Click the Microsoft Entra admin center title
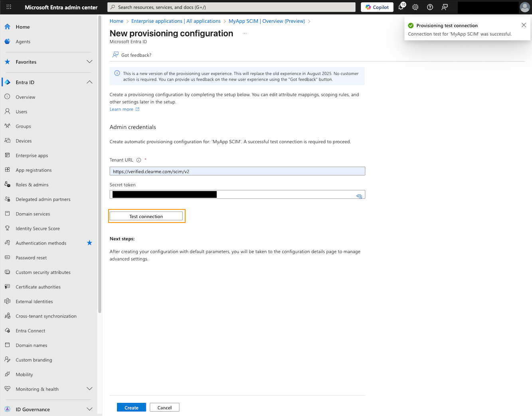 click(x=61, y=7)
